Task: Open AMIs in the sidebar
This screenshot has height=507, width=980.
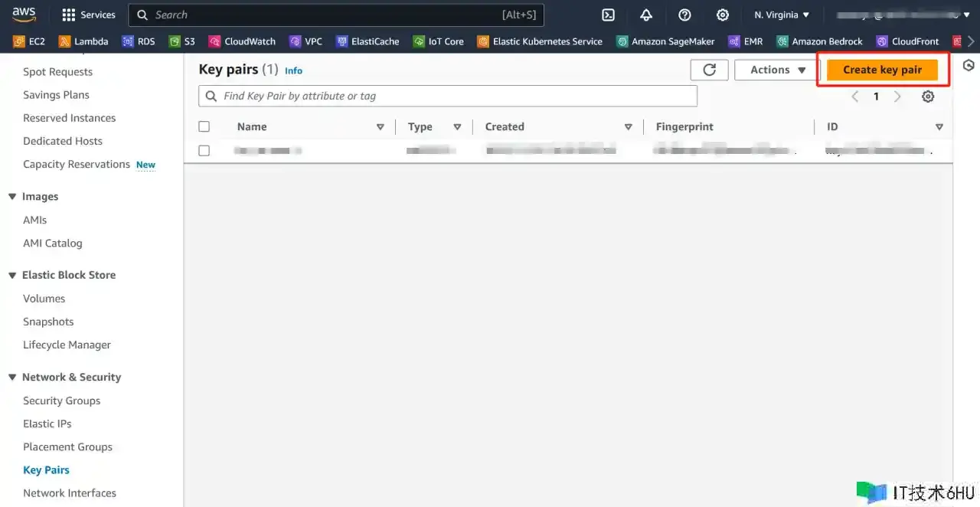Action: click(x=34, y=220)
